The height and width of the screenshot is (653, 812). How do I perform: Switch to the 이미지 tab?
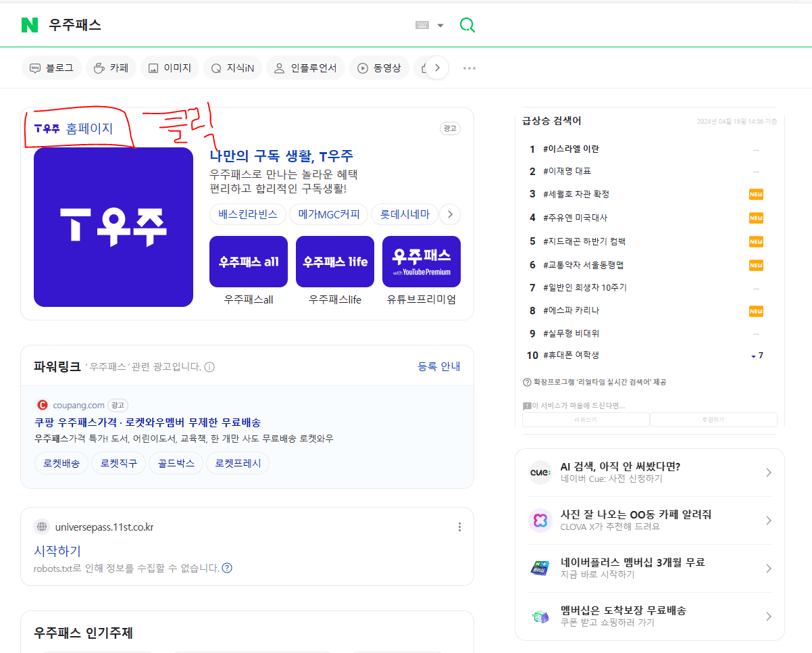click(x=170, y=68)
